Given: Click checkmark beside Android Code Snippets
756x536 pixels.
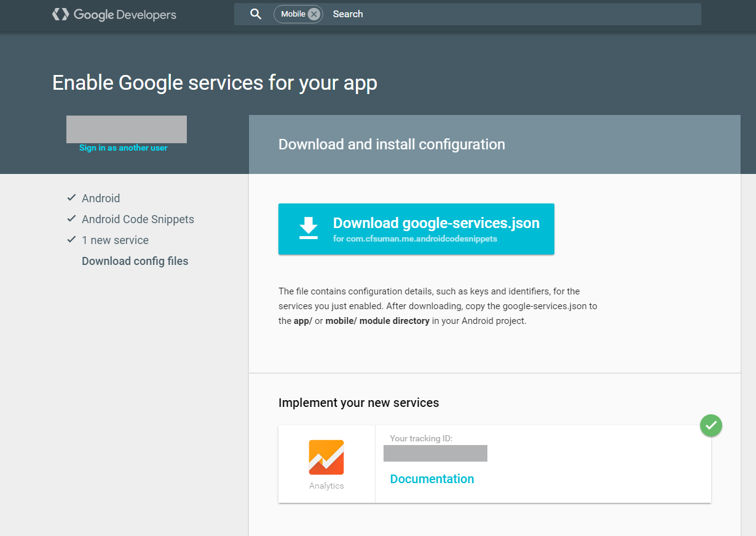Looking at the screenshot, I should (x=71, y=219).
